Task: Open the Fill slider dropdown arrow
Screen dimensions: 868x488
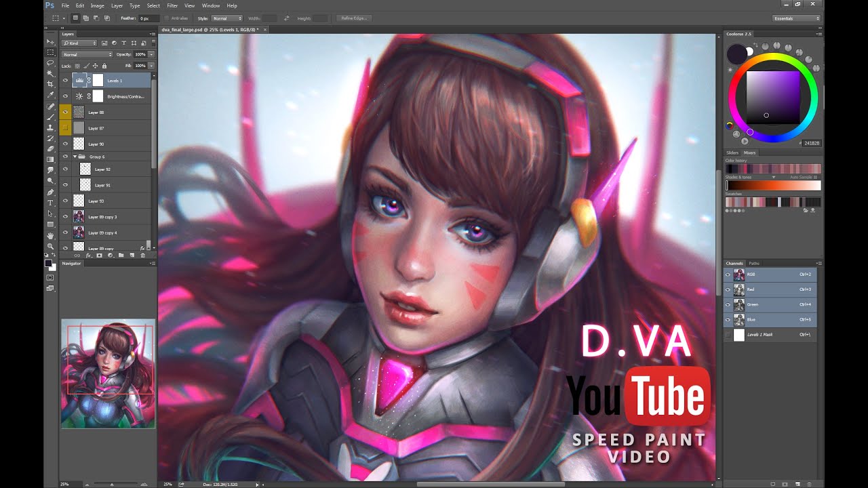Action: (x=151, y=66)
